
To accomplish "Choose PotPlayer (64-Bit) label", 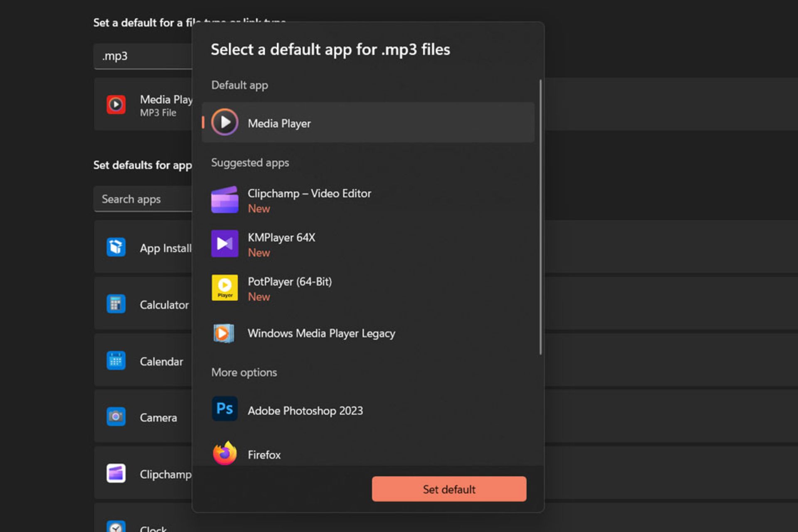I will 290,282.
